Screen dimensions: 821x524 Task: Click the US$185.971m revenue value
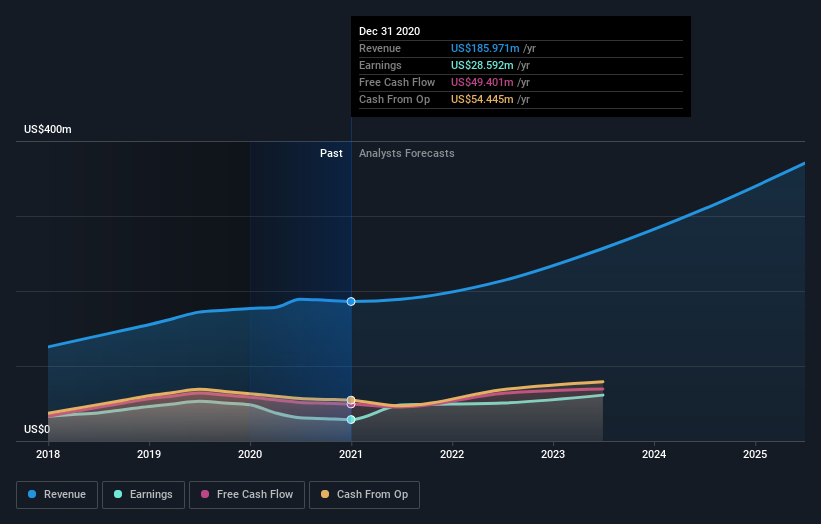[x=485, y=48]
